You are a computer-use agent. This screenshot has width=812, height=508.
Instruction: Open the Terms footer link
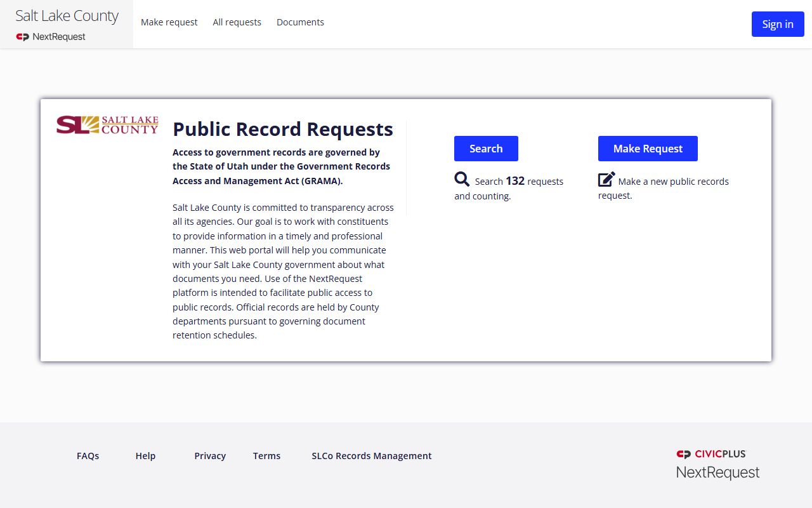point(266,456)
